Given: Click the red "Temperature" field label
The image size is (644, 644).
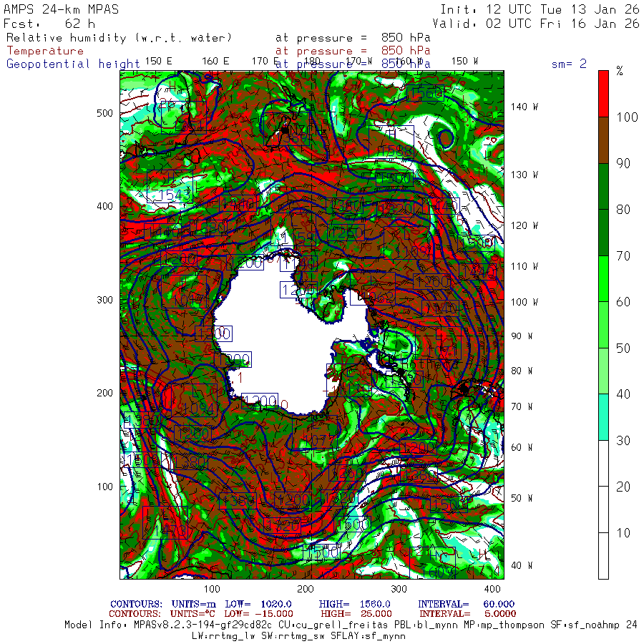Looking at the screenshot, I should (x=45, y=51).
